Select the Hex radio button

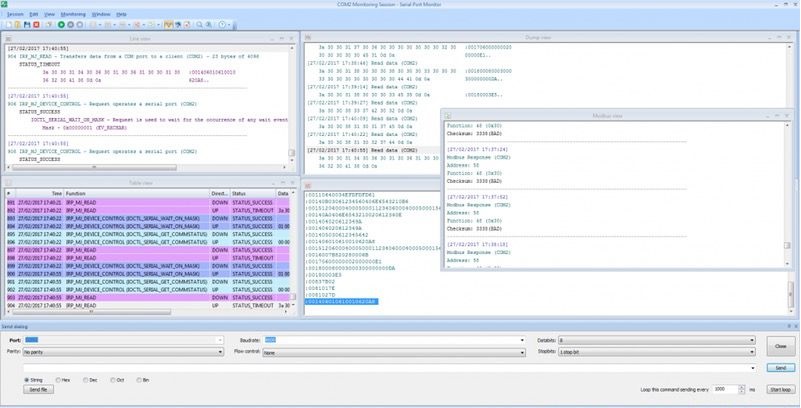click(58, 380)
